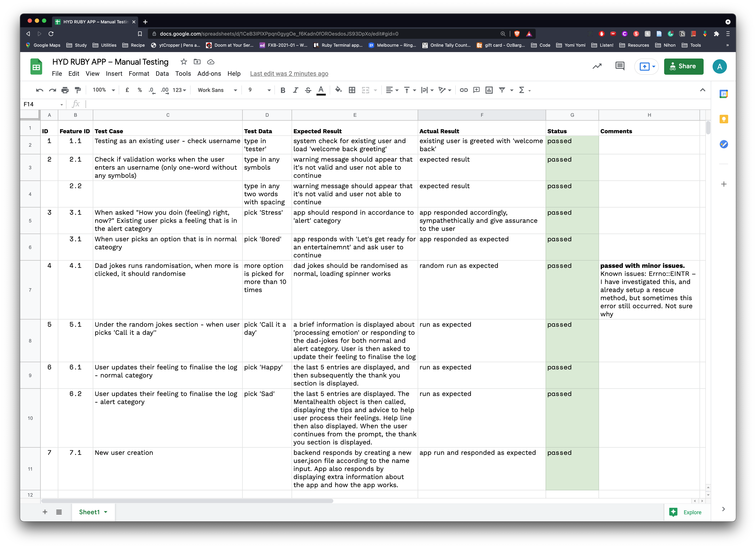Open the comment history icon

click(620, 66)
